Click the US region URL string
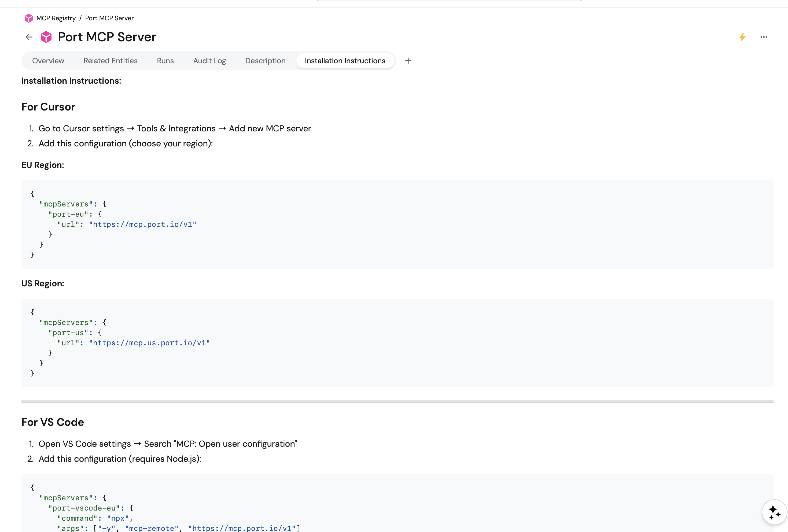Screen dimensions: 788x532 [150, 343]
